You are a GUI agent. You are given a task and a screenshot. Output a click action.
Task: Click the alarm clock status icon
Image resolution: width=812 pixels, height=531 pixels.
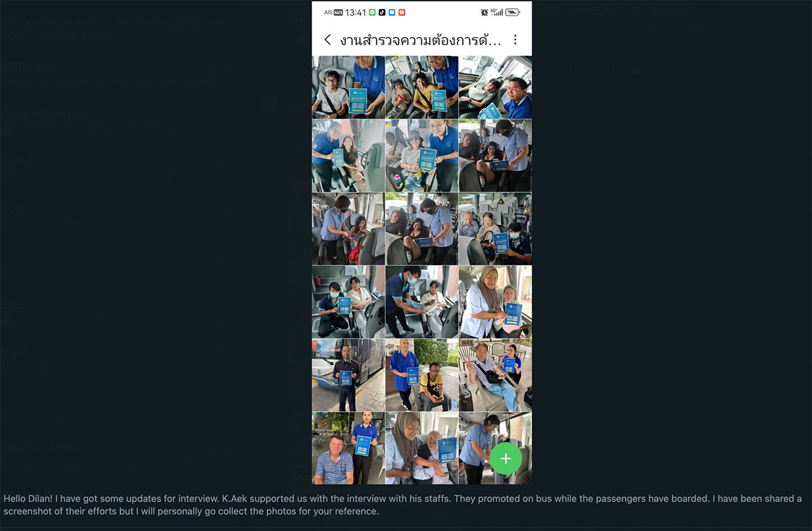click(x=485, y=12)
